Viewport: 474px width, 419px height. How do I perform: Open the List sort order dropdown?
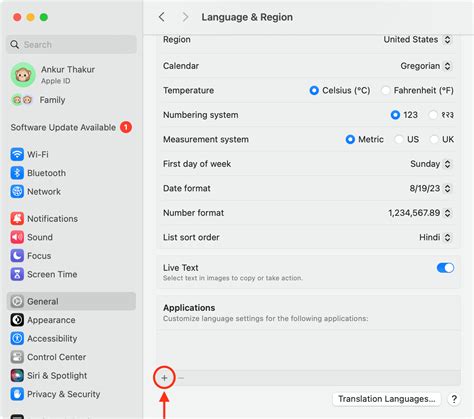435,237
